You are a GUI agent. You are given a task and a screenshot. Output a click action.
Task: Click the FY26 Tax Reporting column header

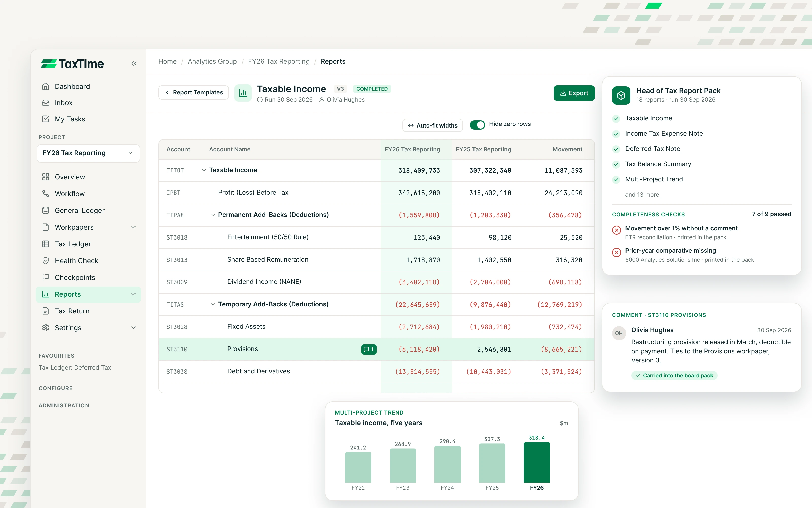(x=412, y=149)
